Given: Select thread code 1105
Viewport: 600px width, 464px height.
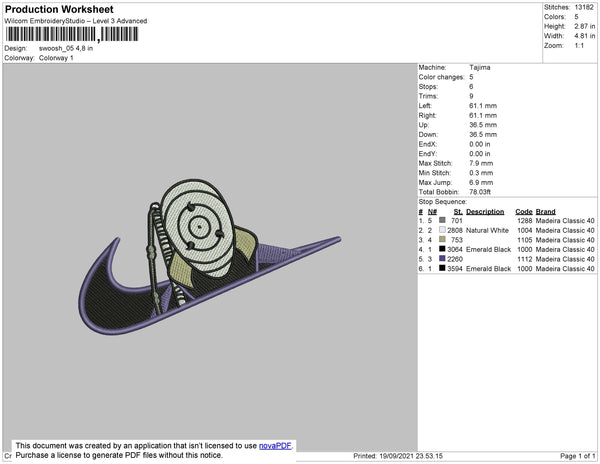Looking at the screenshot, I should pos(525,240).
